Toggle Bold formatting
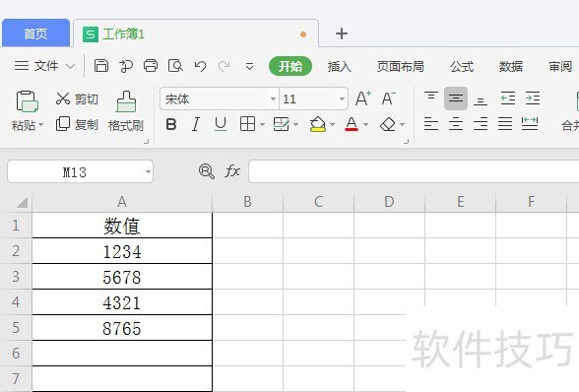The image size is (579, 392). [171, 124]
